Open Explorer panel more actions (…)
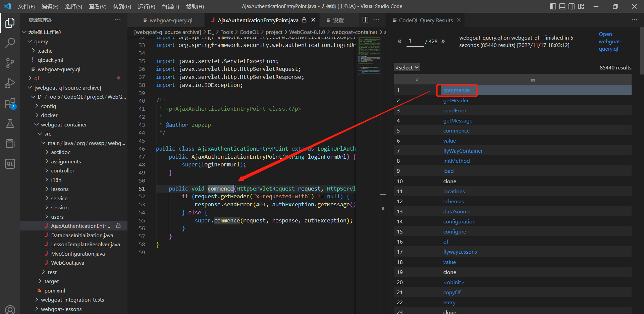Viewport: 644px width, 314px height. (x=118, y=20)
